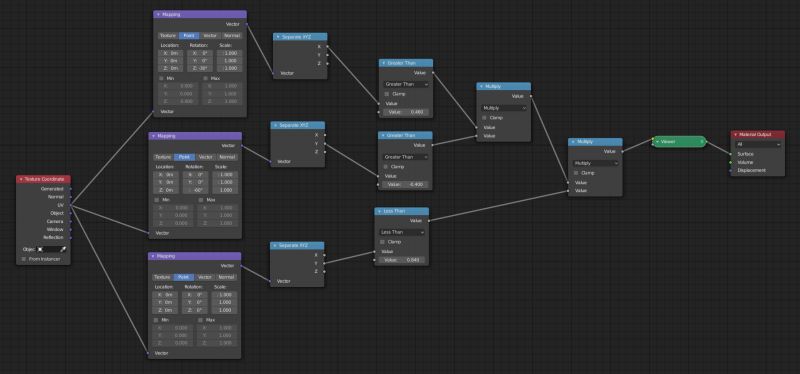800x374 pixels.
Task: Open operation dropdown in Greater Than node valued -0.400
Action: (x=406, y=157)
